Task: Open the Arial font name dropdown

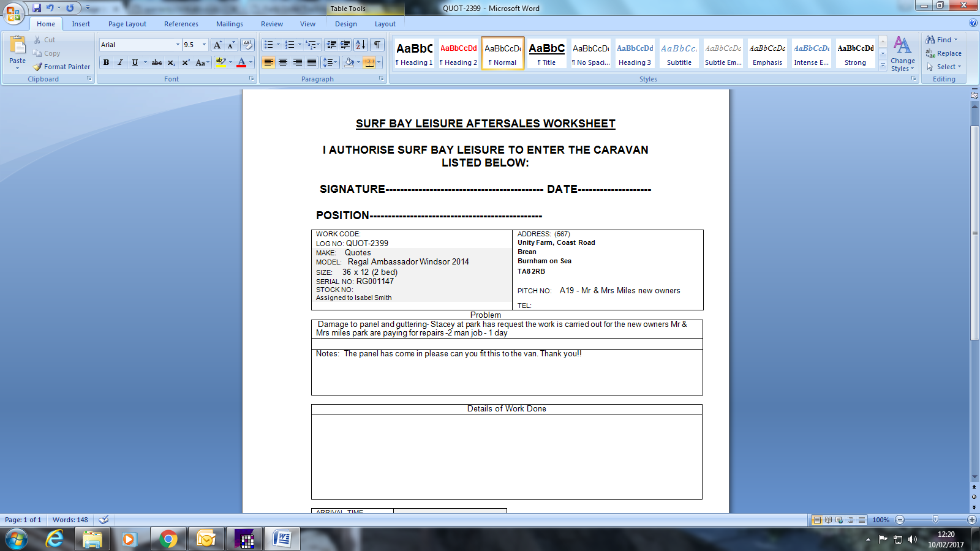Action: [178, 45]
